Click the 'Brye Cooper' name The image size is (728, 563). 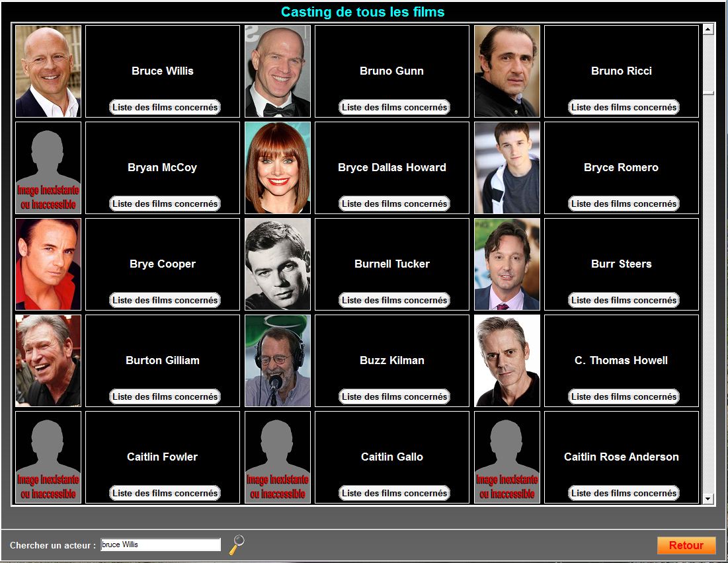pyautogui.click(x=163, y=264)
